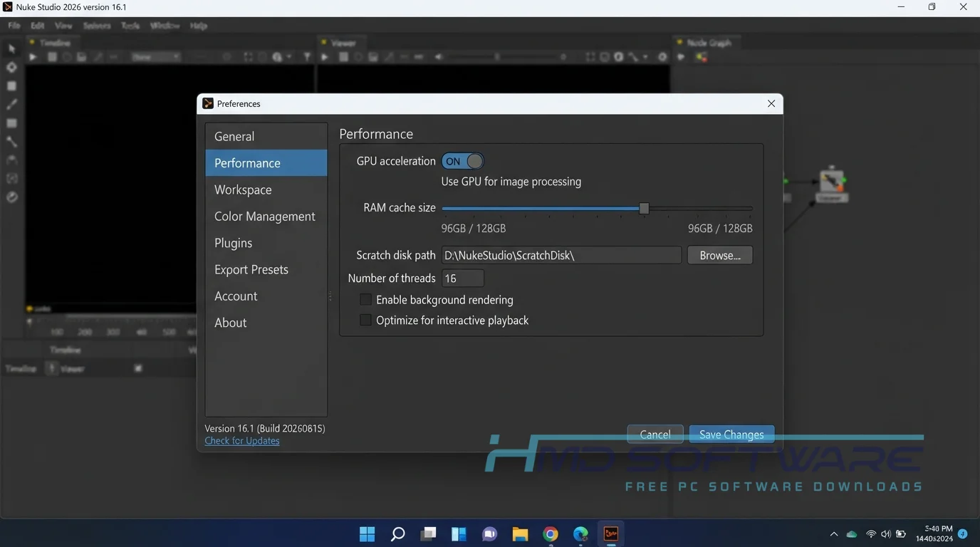Open the Help menu
Screen dimensions: 980x547
pyautogui.click(x=199, y=26)
